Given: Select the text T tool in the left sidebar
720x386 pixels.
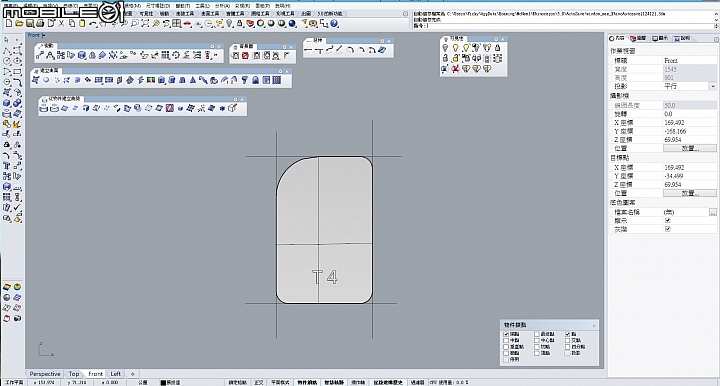Looking at the screenshot, I should coord(6,166).
